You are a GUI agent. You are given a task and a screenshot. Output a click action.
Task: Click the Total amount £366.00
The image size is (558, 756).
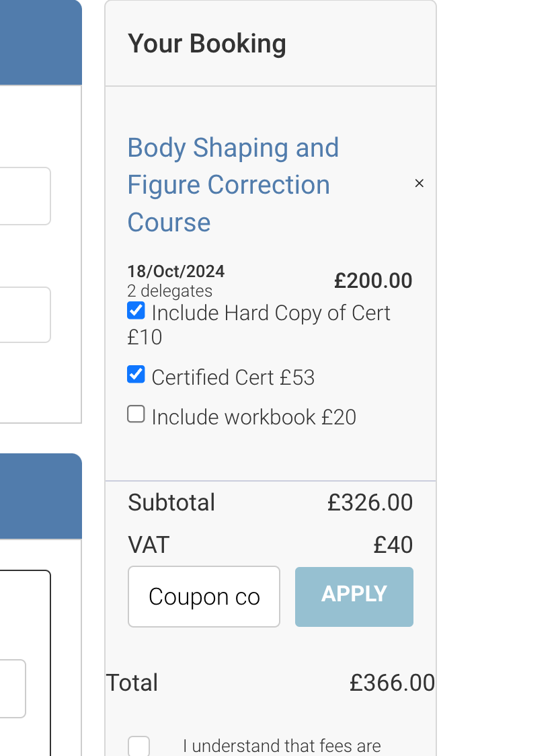[x=392, y=683]
